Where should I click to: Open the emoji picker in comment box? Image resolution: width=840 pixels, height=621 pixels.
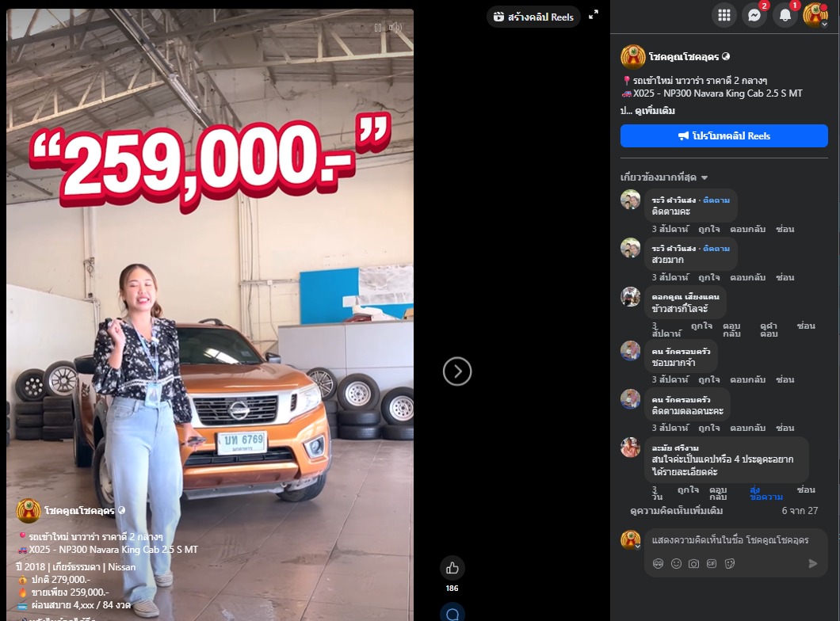point(676,564)
